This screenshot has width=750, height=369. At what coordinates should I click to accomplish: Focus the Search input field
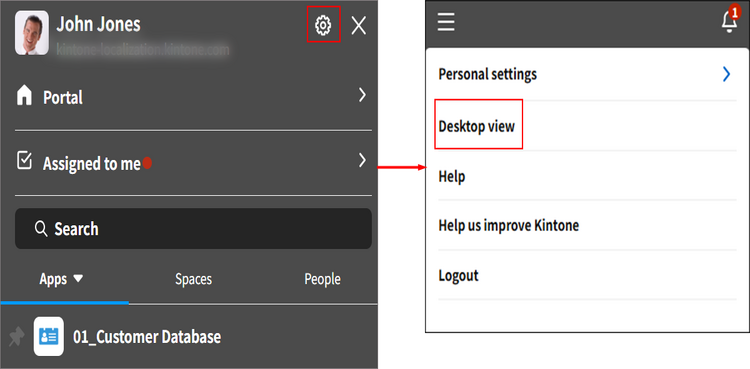tap(193, 228)
